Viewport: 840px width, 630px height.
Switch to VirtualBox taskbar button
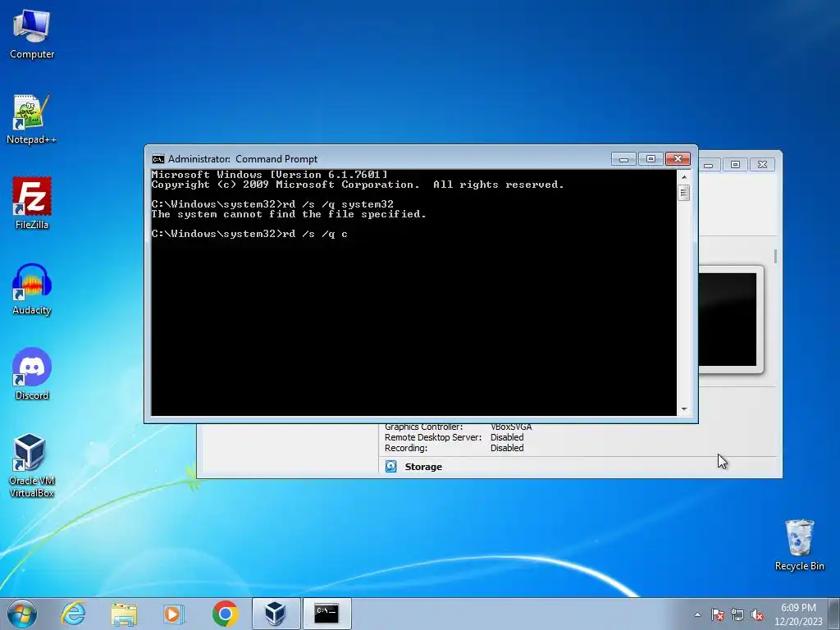[276, 614]
